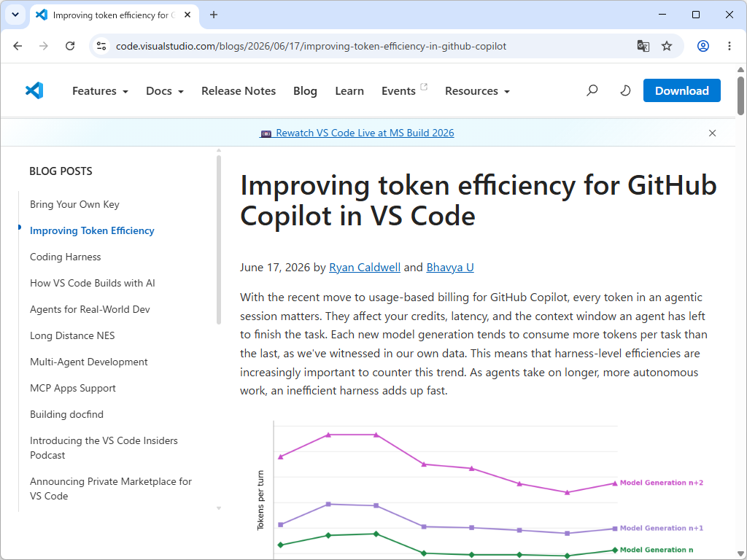
Task: Open the Chrome three-dot menu
Action: (729, 46)
